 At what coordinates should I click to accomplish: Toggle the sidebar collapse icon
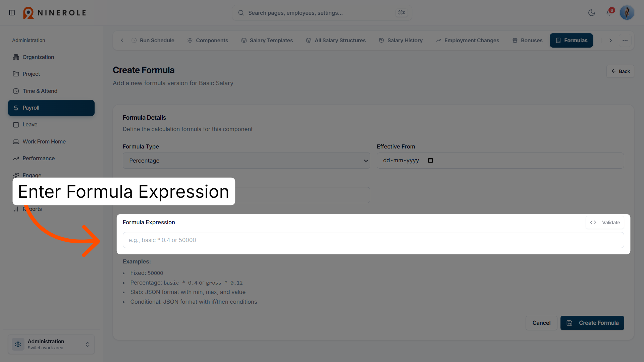click(12, 13)
